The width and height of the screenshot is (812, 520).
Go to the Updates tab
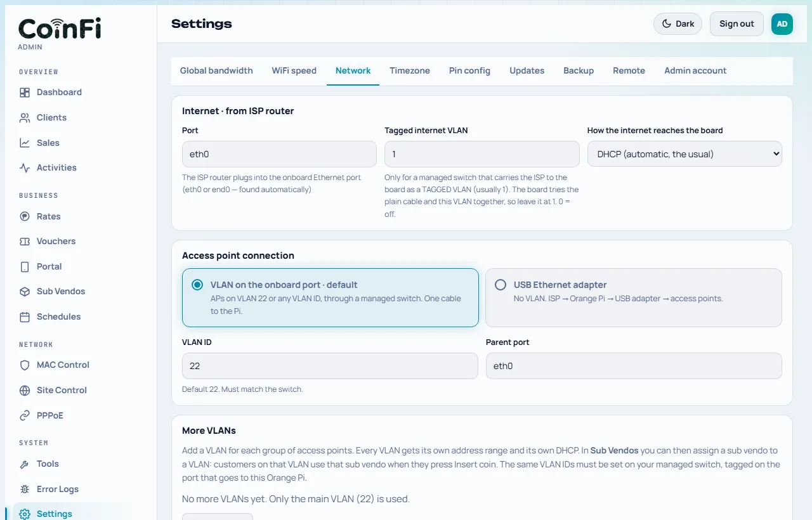[527, 70]
